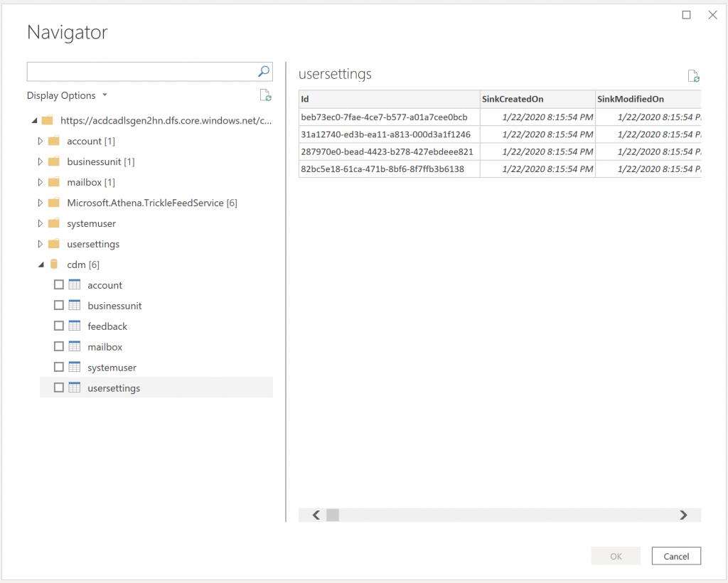Expand the mailbox [1] folder
This screenshot has height=583, width=728.
pyautogui.click(x=41, y=182)
